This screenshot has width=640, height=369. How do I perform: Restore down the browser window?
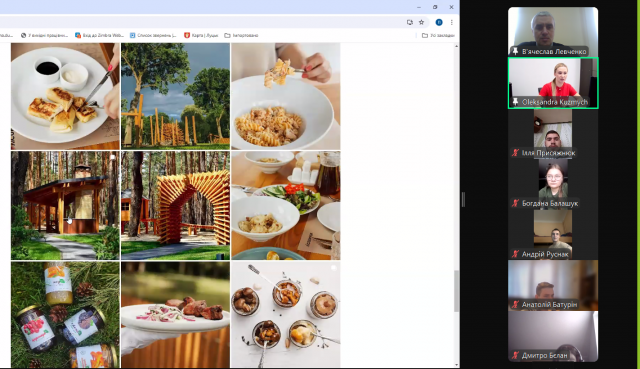(435, 7)
